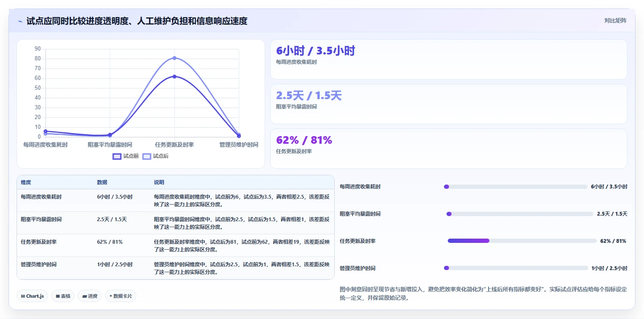Click the 任务更新及时率 chart axis label
The image size is (644, 319).
tap(174, 145)
